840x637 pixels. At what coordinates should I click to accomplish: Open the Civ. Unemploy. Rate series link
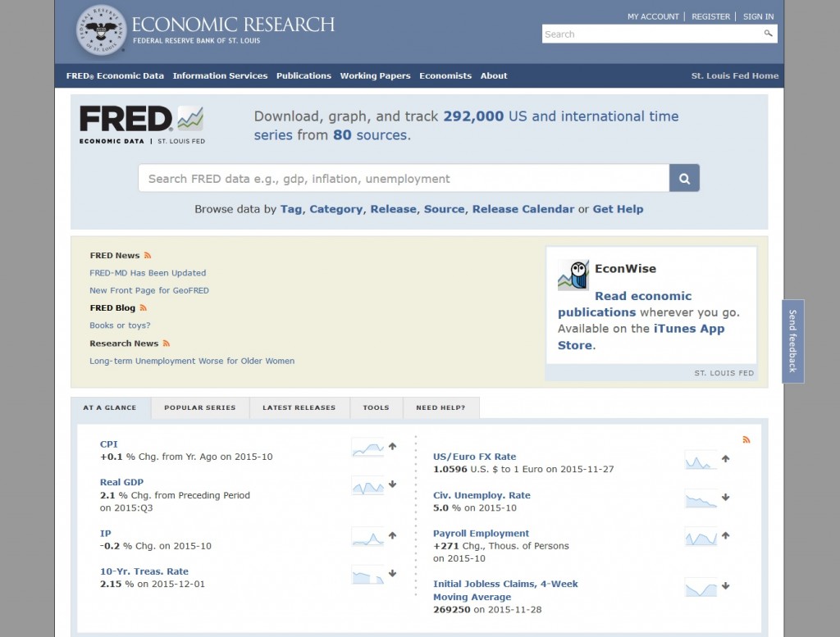482,495
